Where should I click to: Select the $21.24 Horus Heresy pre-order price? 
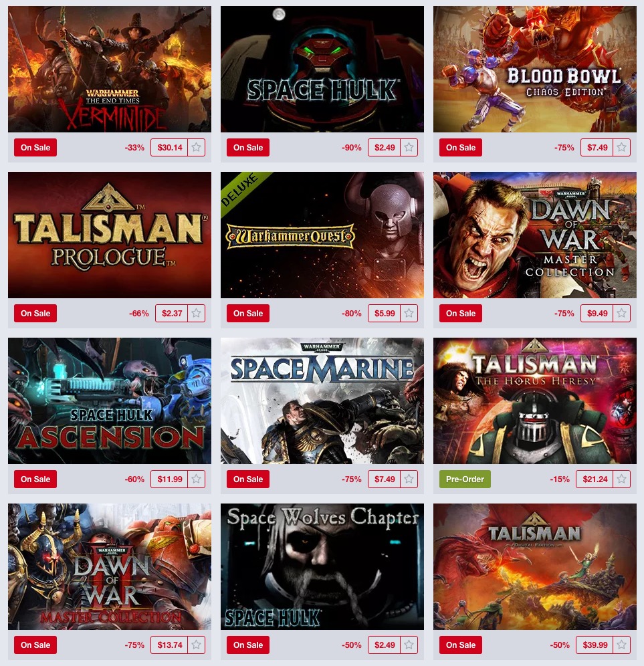point(595,479)
